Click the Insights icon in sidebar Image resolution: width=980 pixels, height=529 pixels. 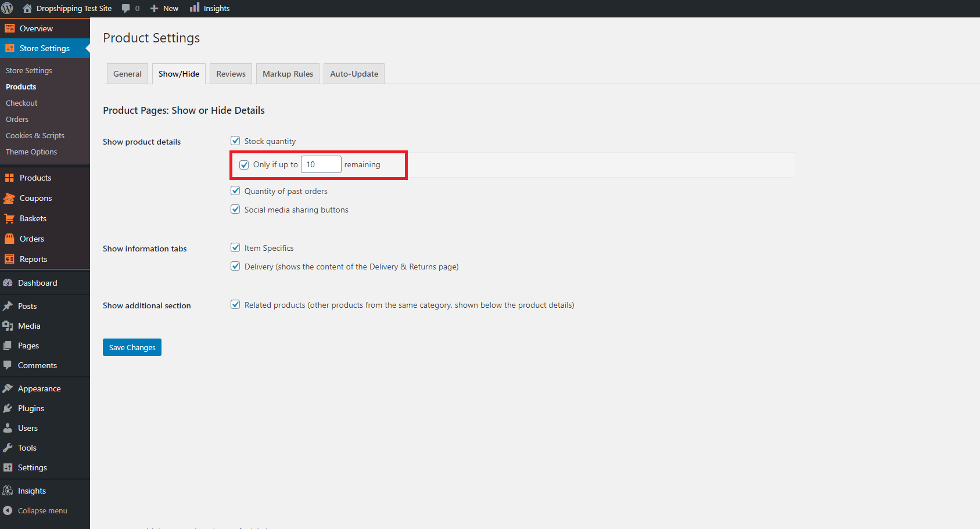point(8,491)
